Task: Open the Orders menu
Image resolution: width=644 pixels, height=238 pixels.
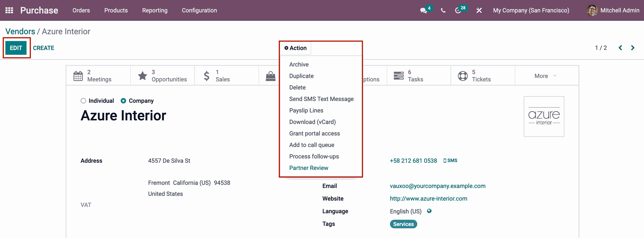Action: click(x=81, y=10)
